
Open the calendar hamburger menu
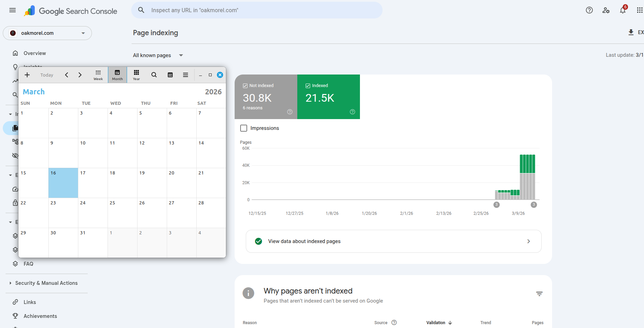point(186,75)
